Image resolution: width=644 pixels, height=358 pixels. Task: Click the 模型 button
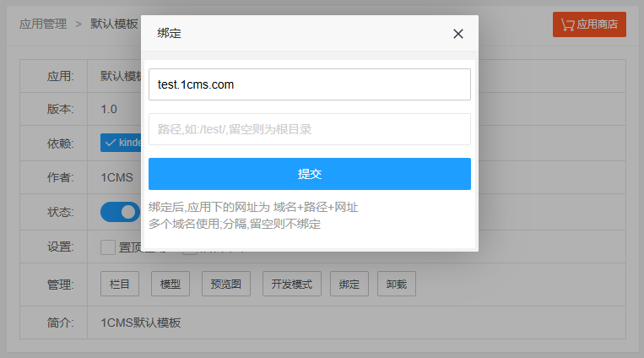click(x=170, y=285)
